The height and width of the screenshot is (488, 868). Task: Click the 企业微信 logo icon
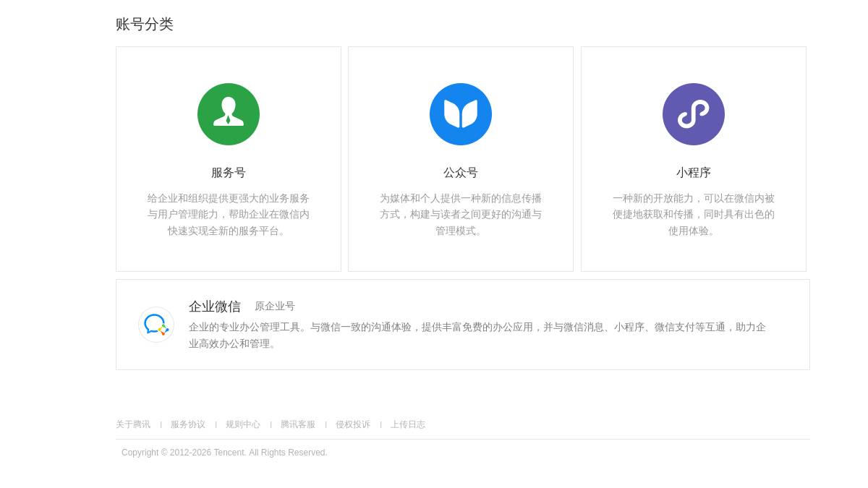tap(156, 324)
